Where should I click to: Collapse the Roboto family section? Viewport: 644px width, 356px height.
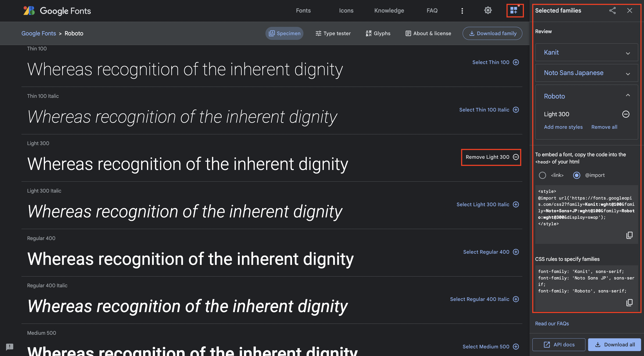coord(628,95)
